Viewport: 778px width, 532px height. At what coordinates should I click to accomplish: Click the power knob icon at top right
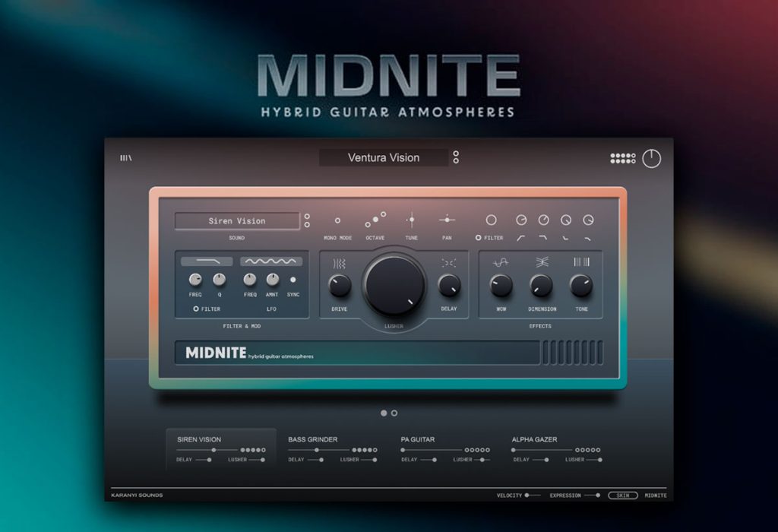651,159
